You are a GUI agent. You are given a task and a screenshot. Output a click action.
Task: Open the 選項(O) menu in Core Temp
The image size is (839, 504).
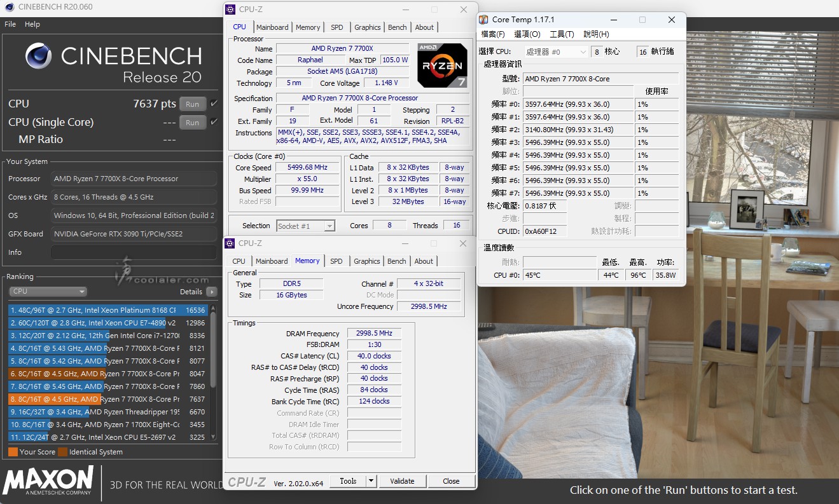pos(527,34)
